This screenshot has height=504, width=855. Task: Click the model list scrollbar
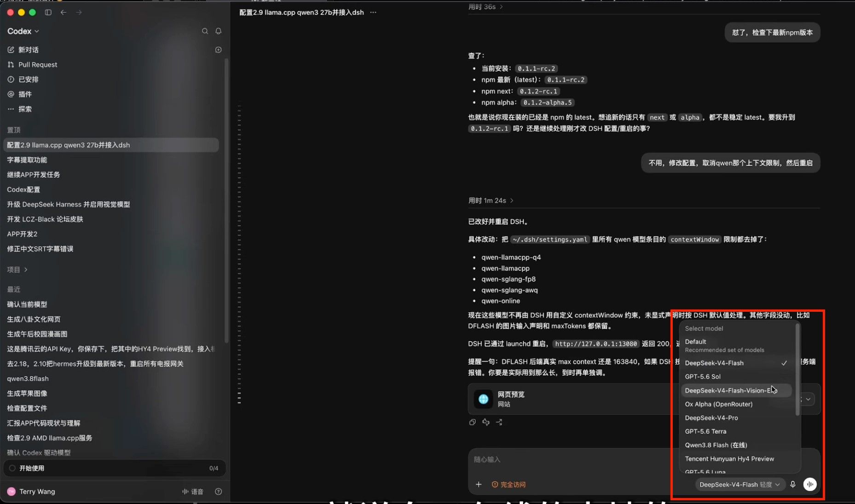797,369
